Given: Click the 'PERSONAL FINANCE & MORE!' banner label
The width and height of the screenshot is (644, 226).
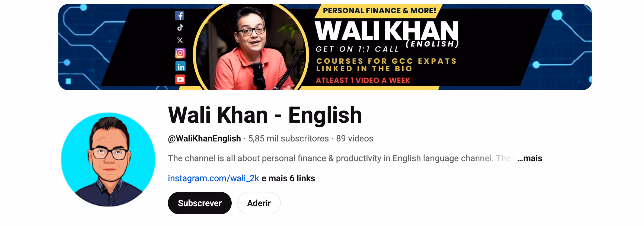Looking at the screenshot, I should point(380,11).
